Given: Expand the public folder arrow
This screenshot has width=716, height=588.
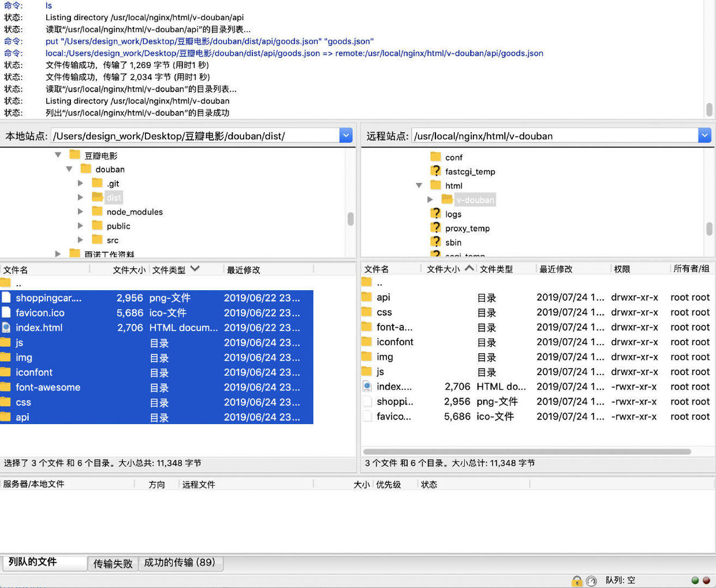Looking at the screenshot, I should point(80,226).
